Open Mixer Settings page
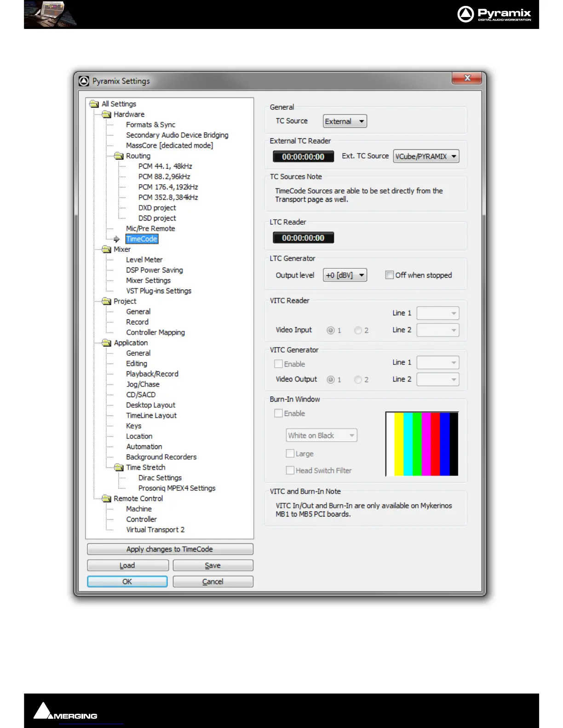 coord(148,280)
